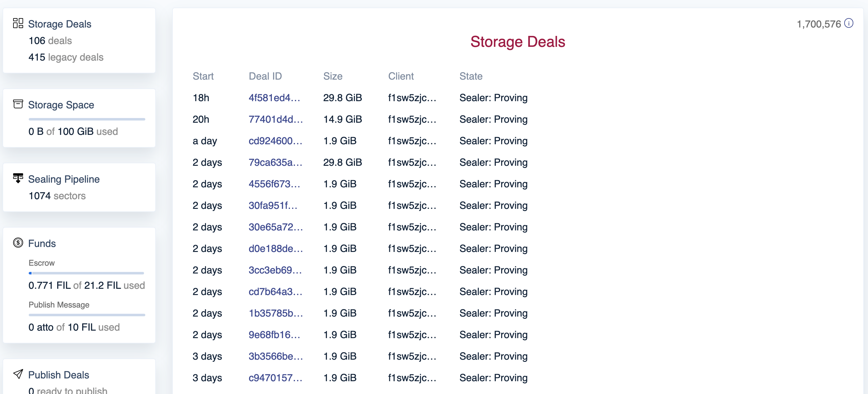The image size is (868, 394).
Task: Click the Sealing Pipeline icon
Action: click(x=18, y=178)
